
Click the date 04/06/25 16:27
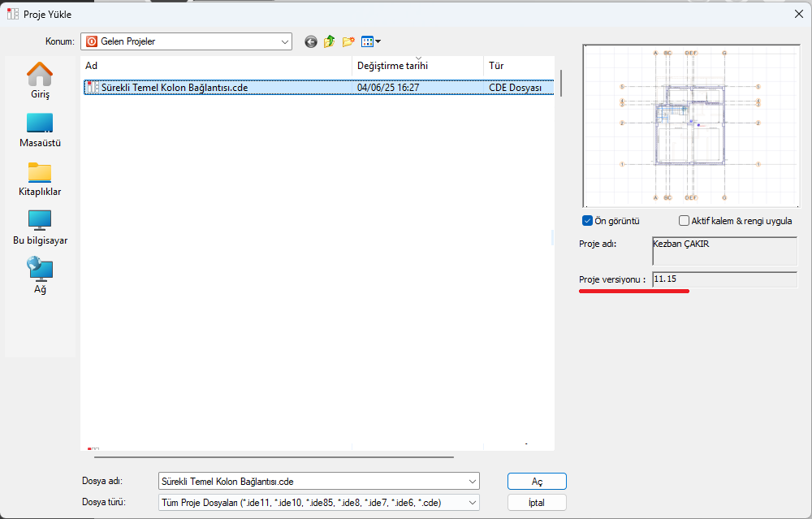pos(388,88)
